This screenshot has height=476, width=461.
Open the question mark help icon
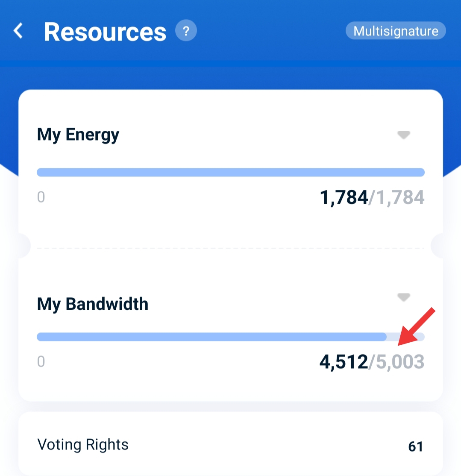186,30
